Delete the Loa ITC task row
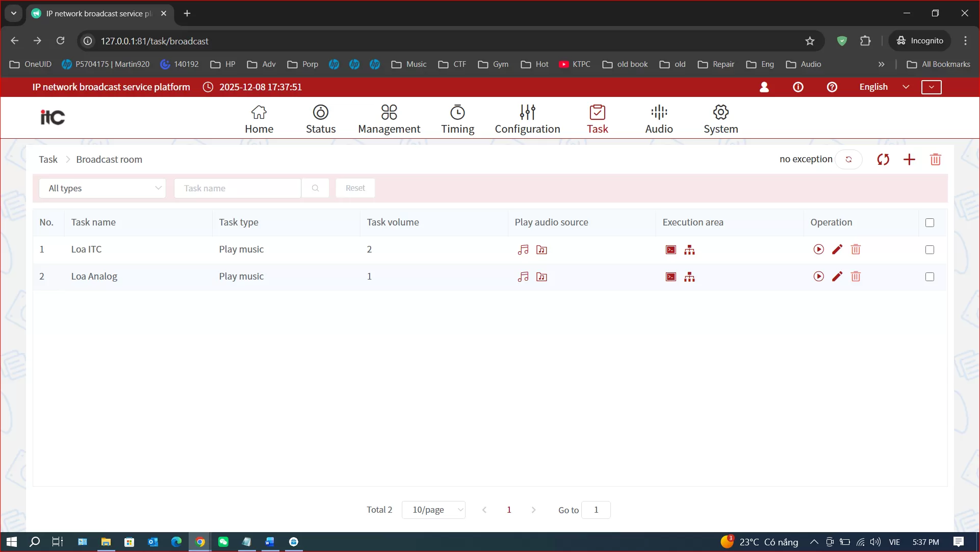This screenshot has width=980, height=552. pos(856,249)
